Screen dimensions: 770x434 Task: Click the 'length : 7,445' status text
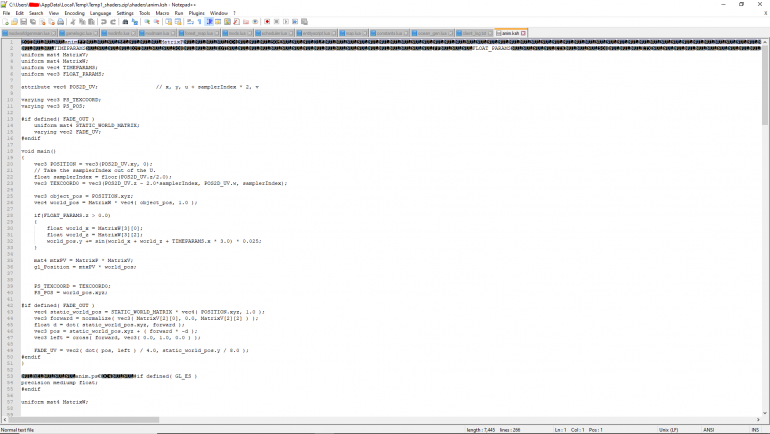(481, 430)
